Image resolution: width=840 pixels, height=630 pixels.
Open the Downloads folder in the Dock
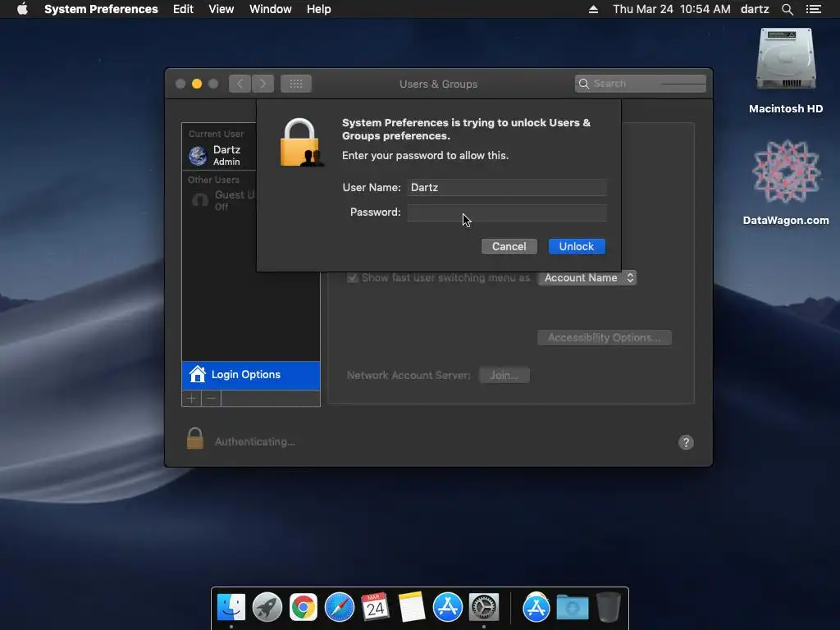pyautogui.click(x=572, y=607)
